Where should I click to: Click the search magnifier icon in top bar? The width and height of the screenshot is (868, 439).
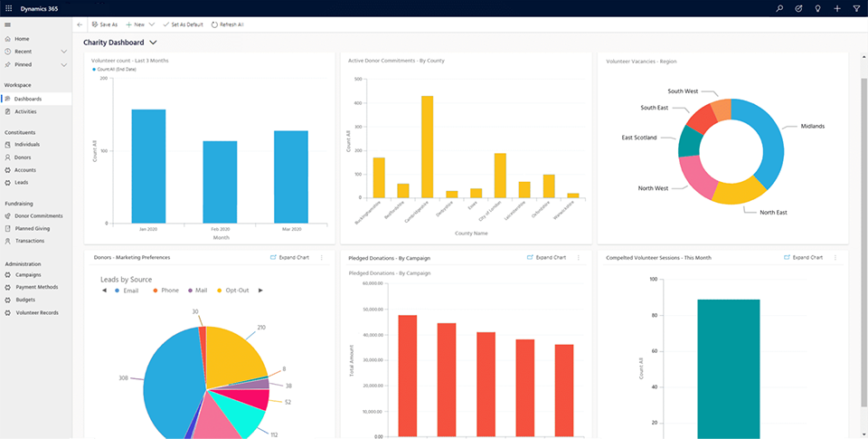click(780, 8)
